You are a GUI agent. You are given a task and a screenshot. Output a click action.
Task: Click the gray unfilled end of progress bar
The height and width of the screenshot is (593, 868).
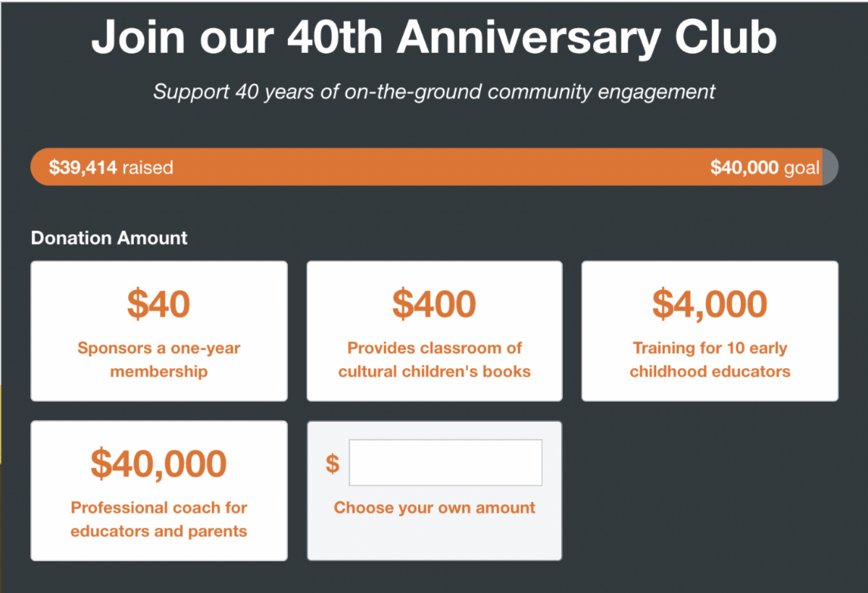pos(830,168)
